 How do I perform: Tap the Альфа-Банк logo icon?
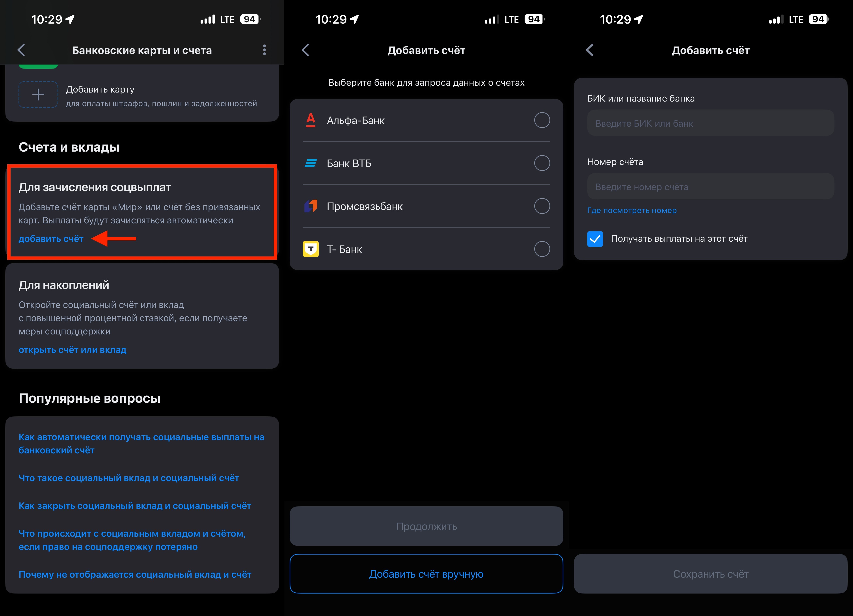311,120
